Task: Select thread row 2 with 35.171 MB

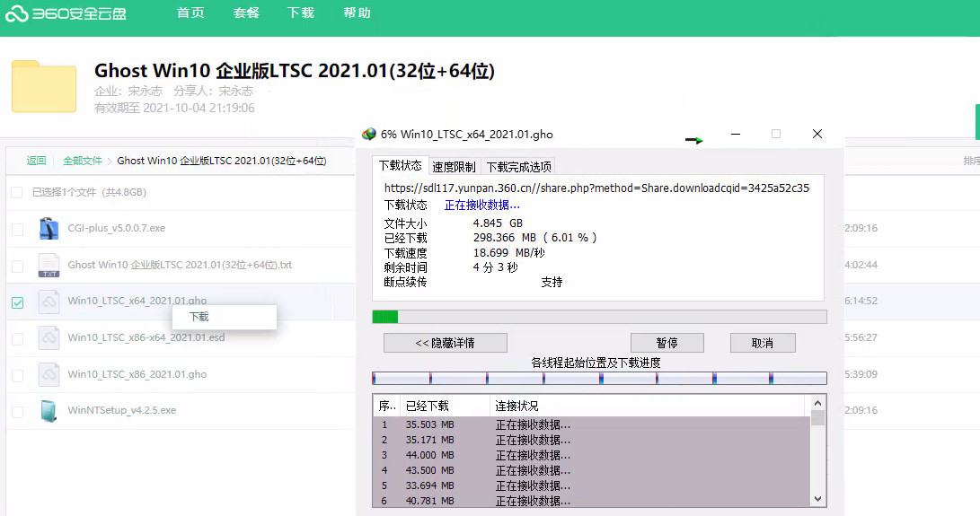Action: click(591, 440)
